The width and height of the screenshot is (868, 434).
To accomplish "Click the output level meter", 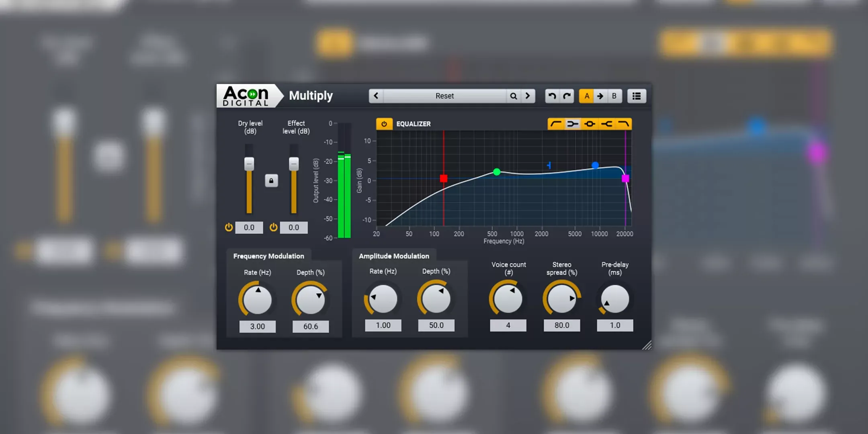I will (344, 180).
